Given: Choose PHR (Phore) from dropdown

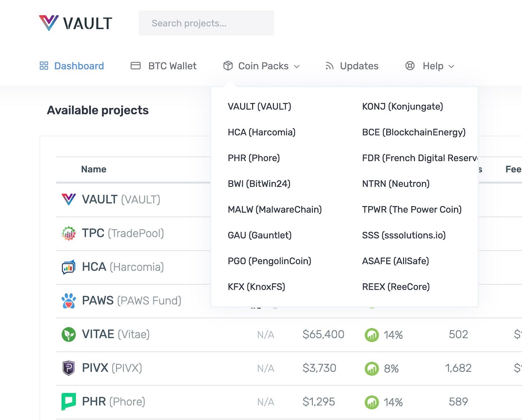Looking at the screenshot, I should pos(254,158).
